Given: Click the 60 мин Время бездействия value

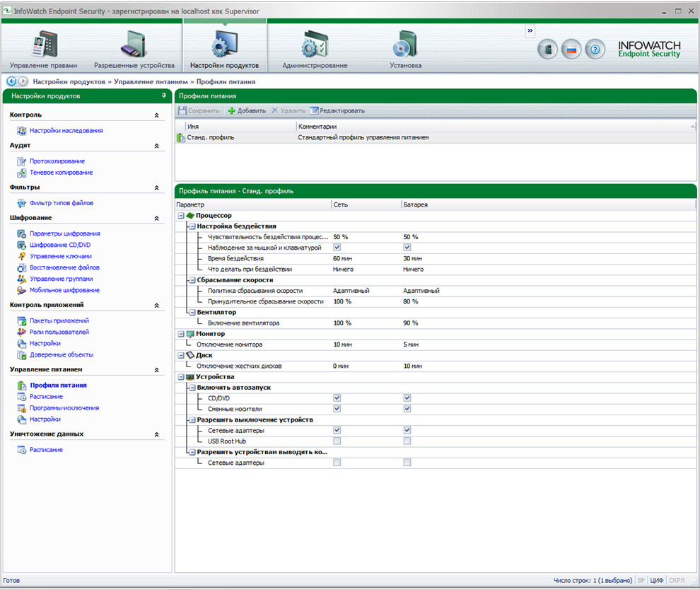Looking at the screenshot, I should pos(342,259).
